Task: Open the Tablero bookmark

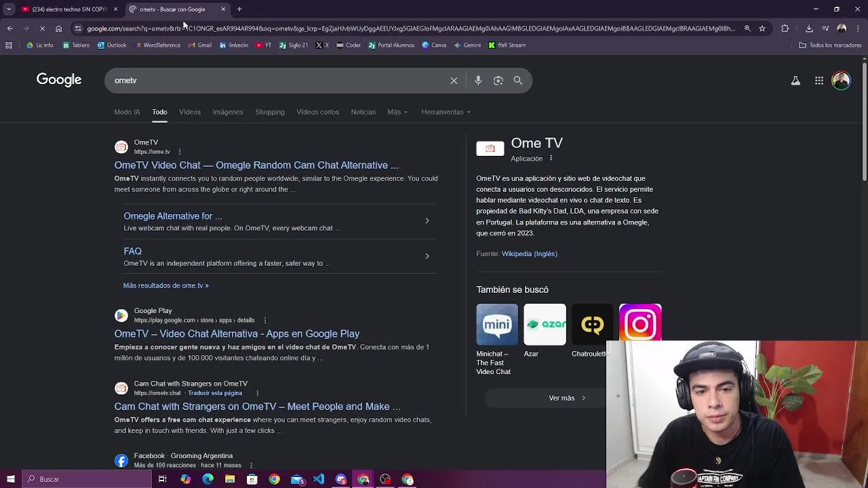Action: [x=76, y=45]
